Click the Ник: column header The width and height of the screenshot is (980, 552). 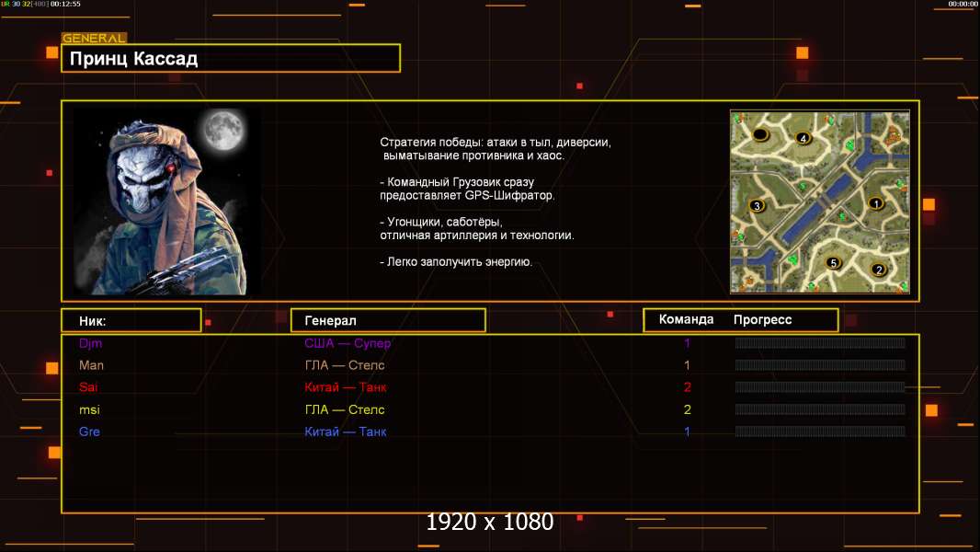[x=131, y=320]
